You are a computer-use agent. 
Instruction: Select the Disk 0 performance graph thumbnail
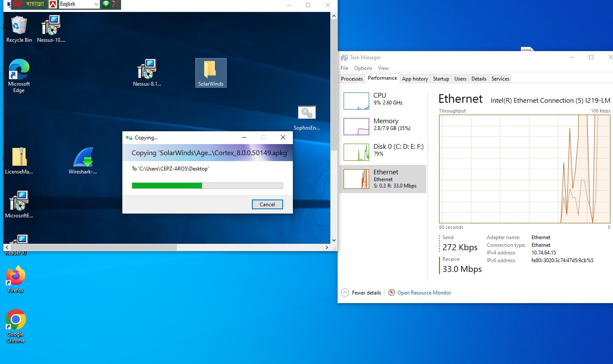(x=356, y=152)
